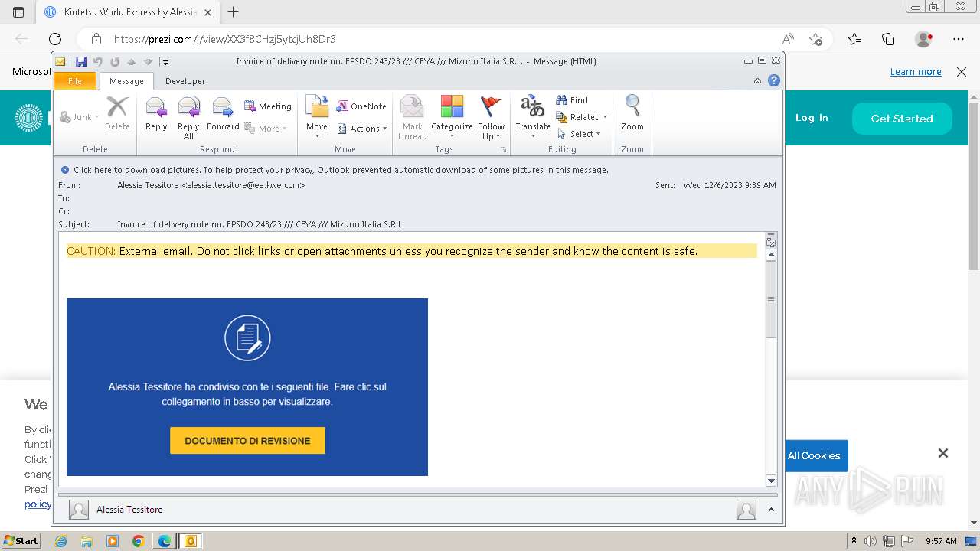Open the Windows Start menu

pyautogui.click(x=21, y=541)
